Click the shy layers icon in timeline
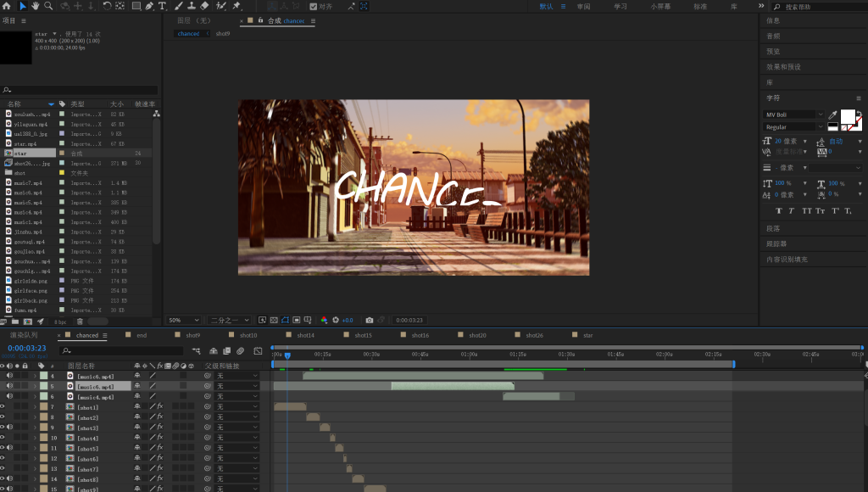This screenshot has width=868, height=492. [213, 350]
